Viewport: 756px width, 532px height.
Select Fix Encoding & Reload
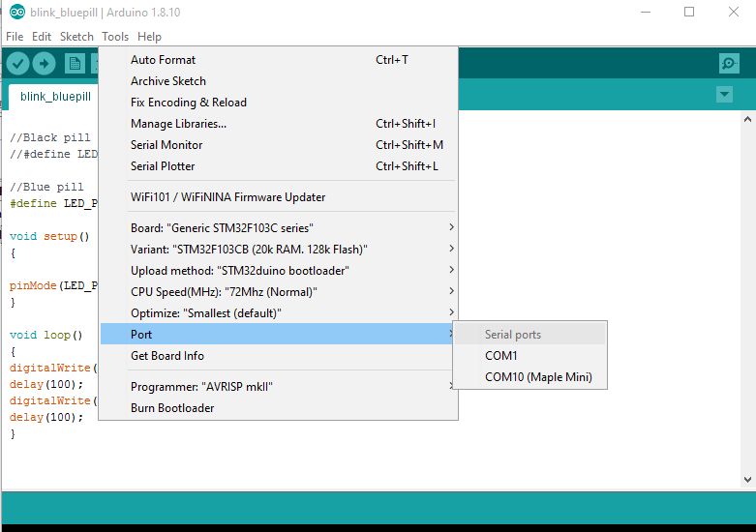(279, 103)
